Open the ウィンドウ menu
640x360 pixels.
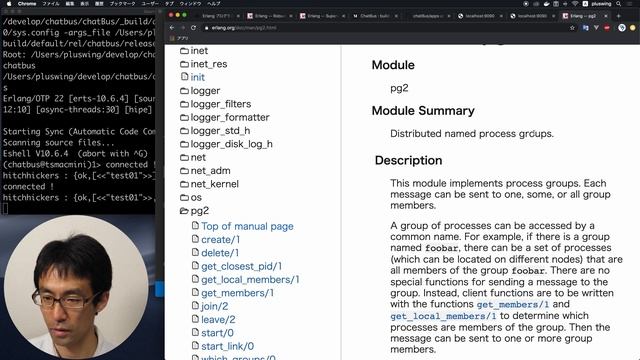click(x=191, y=4)
